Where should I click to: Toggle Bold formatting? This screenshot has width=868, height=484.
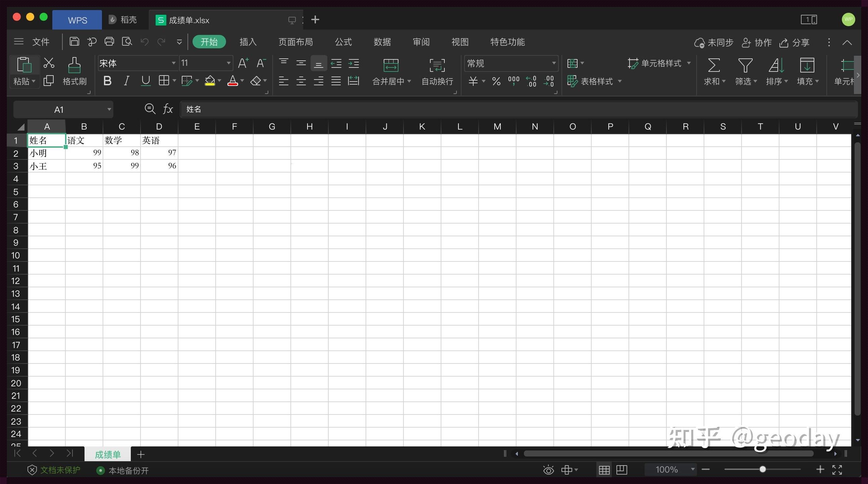click(x=107, y=81)
